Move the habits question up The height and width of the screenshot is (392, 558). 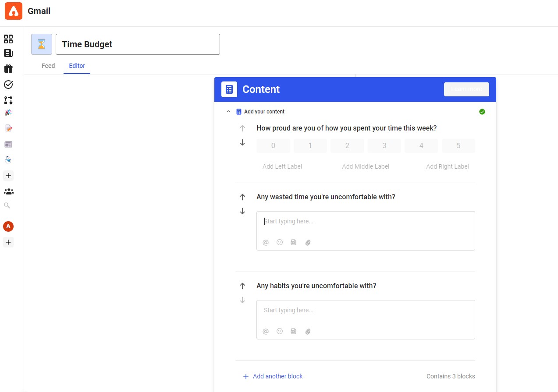click(x=242, y=286)
